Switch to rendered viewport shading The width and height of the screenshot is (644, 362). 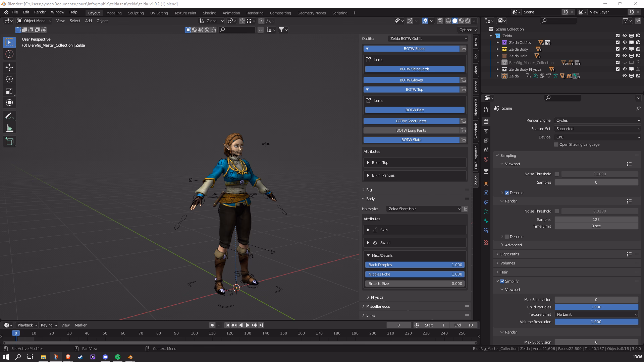coord(468,21)
